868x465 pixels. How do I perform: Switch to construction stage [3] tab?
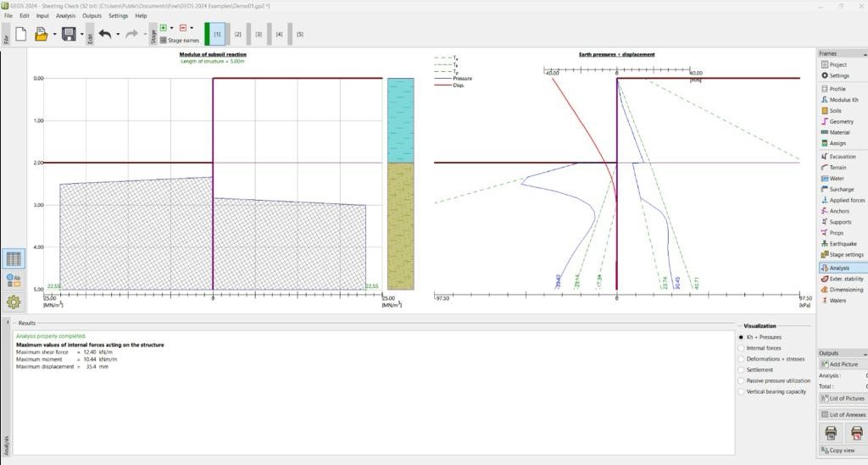pyautogui.click(x=259, y=35)
